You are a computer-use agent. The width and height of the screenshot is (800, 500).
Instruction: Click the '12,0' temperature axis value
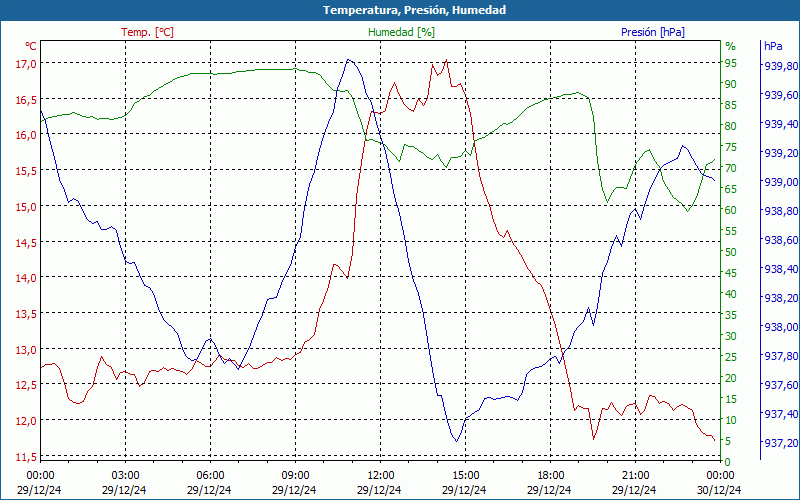click(26, 421)
